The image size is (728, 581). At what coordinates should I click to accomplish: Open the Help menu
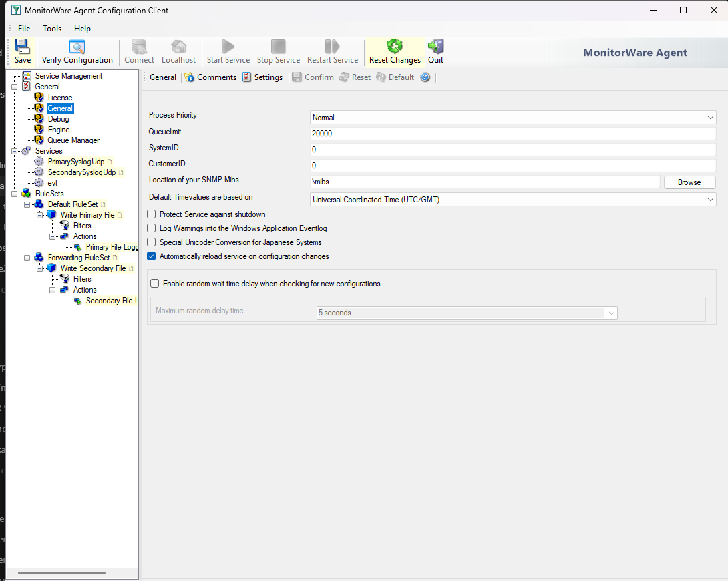pos(82,29)
